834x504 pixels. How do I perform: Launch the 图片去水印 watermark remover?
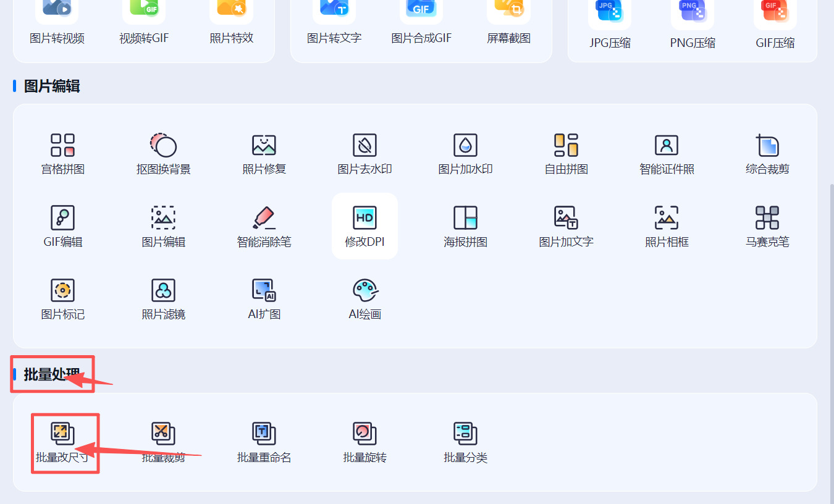coord(364,154)
